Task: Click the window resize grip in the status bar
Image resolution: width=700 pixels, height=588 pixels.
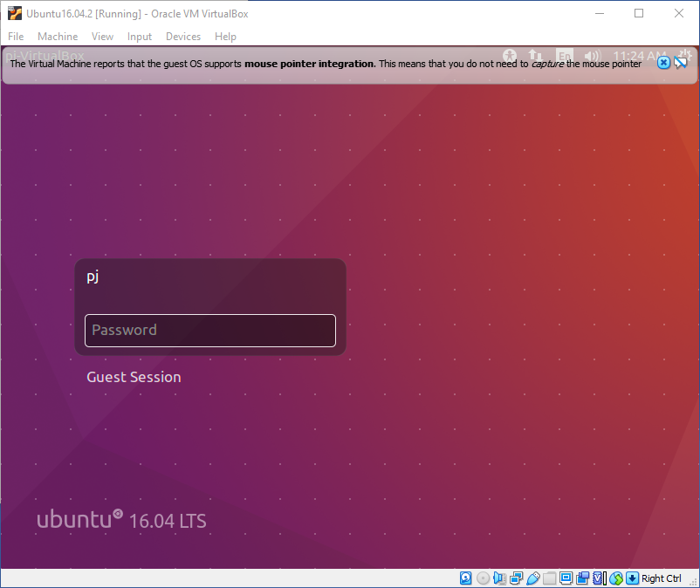Action: point(693,582)
